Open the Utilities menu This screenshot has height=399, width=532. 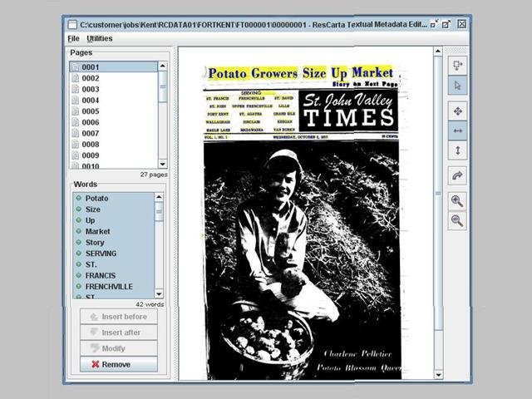click(99, 38)
